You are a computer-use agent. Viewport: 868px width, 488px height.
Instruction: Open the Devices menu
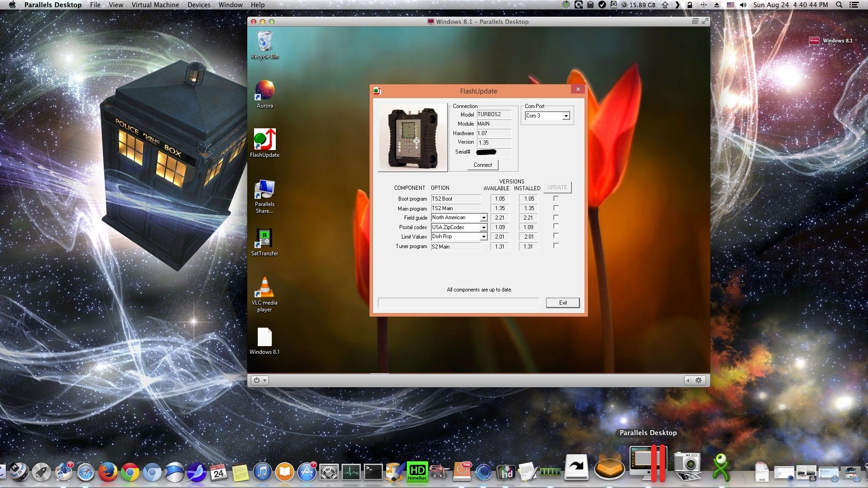(199, 5)
